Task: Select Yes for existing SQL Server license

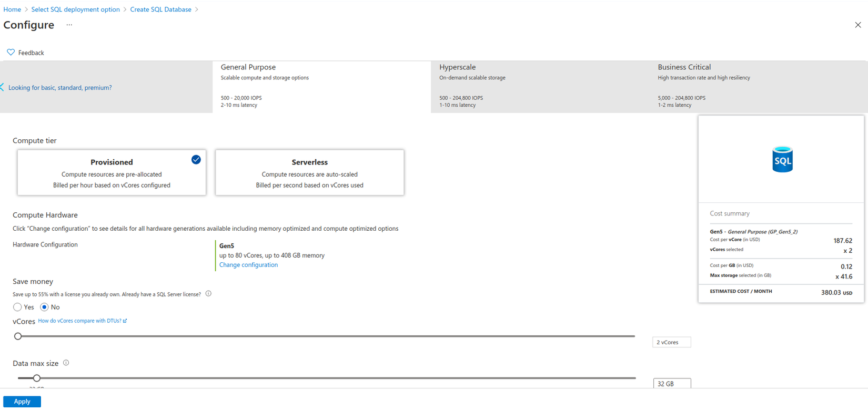Action: (x=17, y=307)
